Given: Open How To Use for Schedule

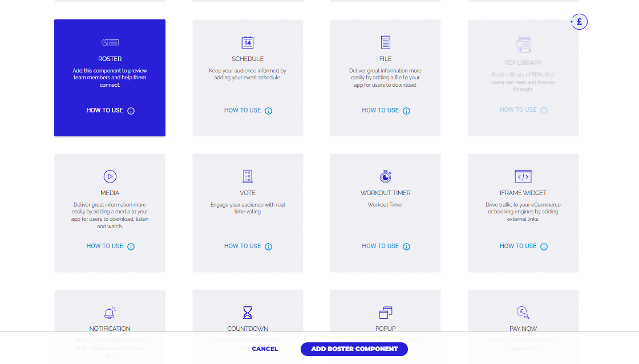Looking at the screenshot, I should pyautogui.click(x=242, y=110).
